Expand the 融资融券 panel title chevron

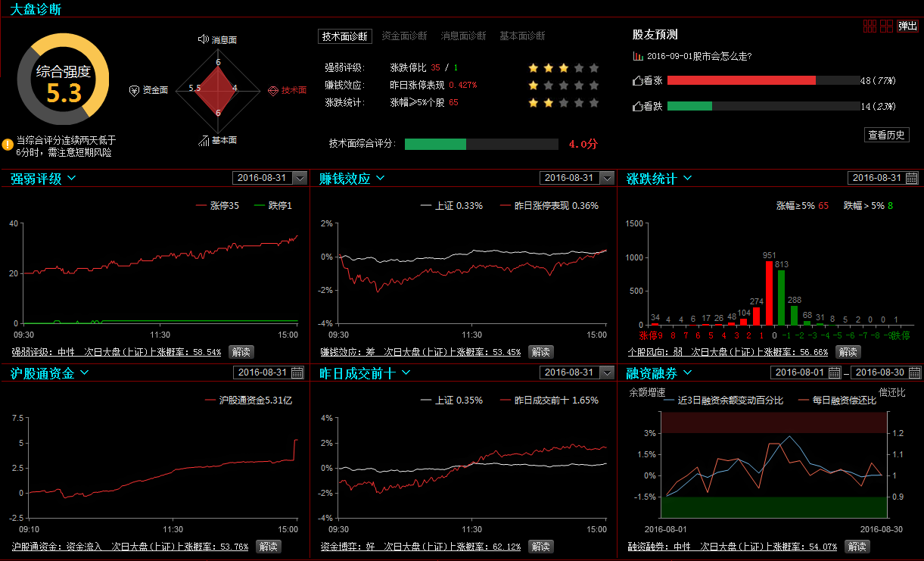tap(688, 372)
